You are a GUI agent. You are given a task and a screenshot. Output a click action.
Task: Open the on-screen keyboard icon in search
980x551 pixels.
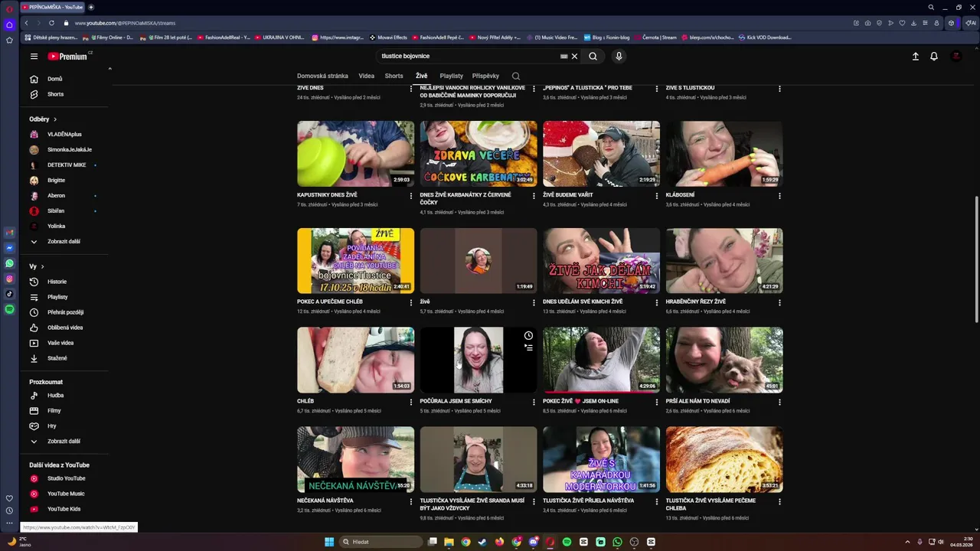563,56
